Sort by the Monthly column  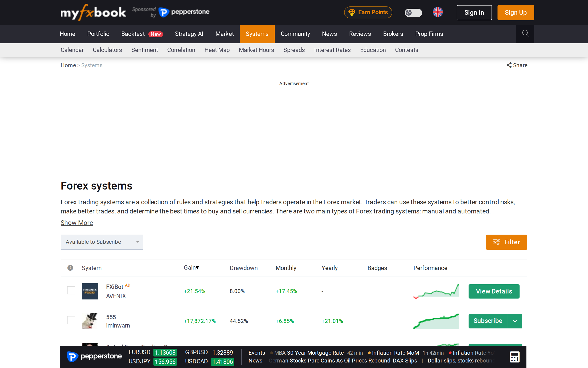tap(286, 268)
